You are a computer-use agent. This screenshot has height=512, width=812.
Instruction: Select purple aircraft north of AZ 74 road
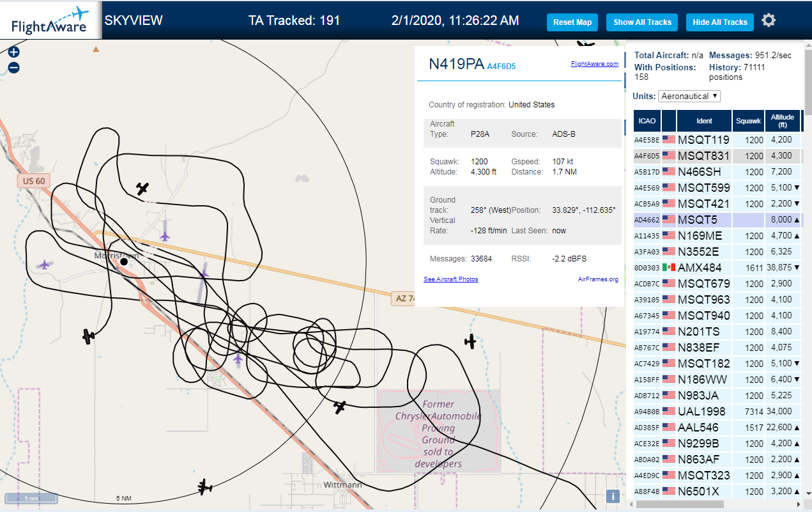point(165,236)
